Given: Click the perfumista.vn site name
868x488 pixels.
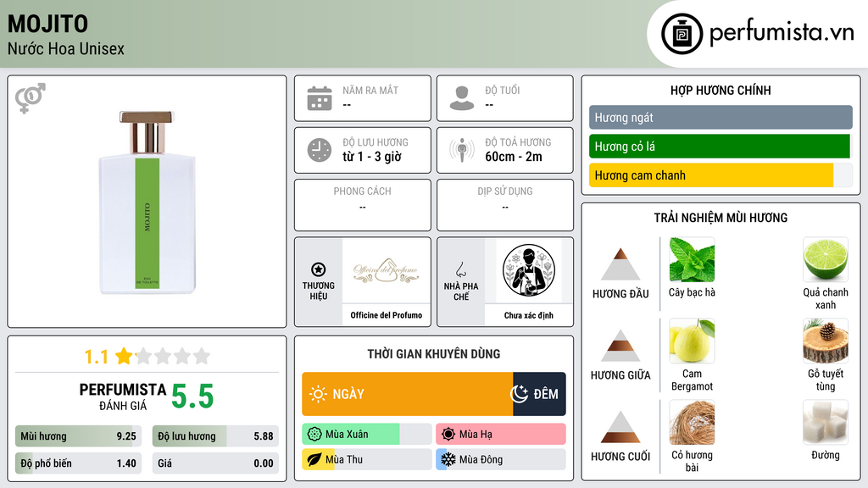Looking at the screenshot, I should pos(782,32).
